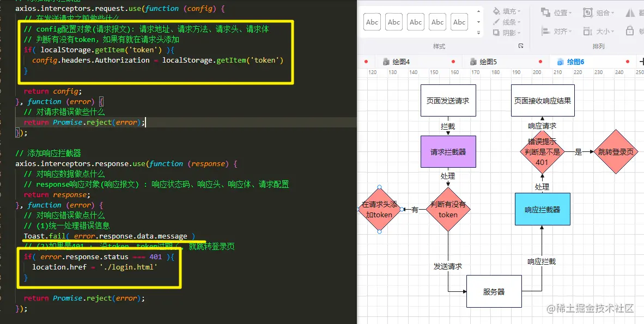The width and height of the screenshot is (644, 324).
Task: Expand the Fill dropdown arrow
Action: (x=519, y=13)
